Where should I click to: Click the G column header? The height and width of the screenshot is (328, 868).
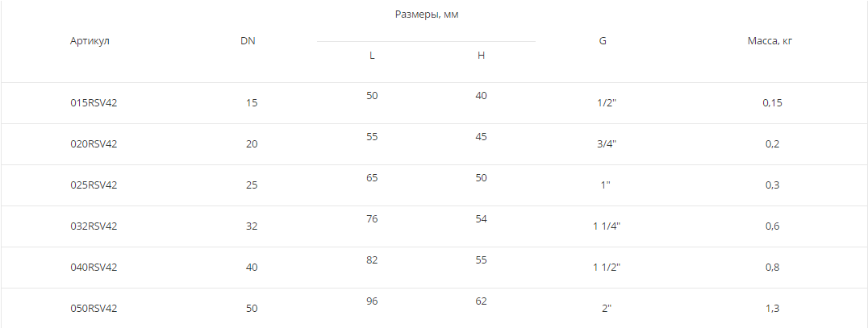[603, 41]
